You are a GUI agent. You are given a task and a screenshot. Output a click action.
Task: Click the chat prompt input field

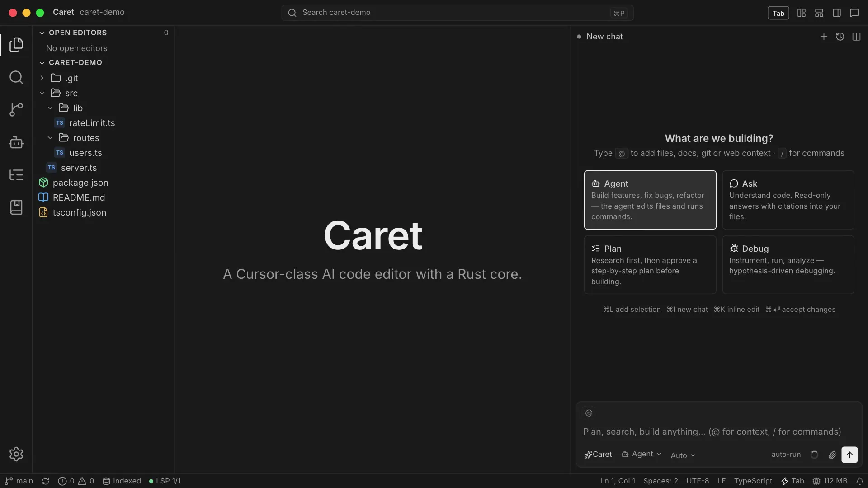pyautogui.click(x=719, y=432)
